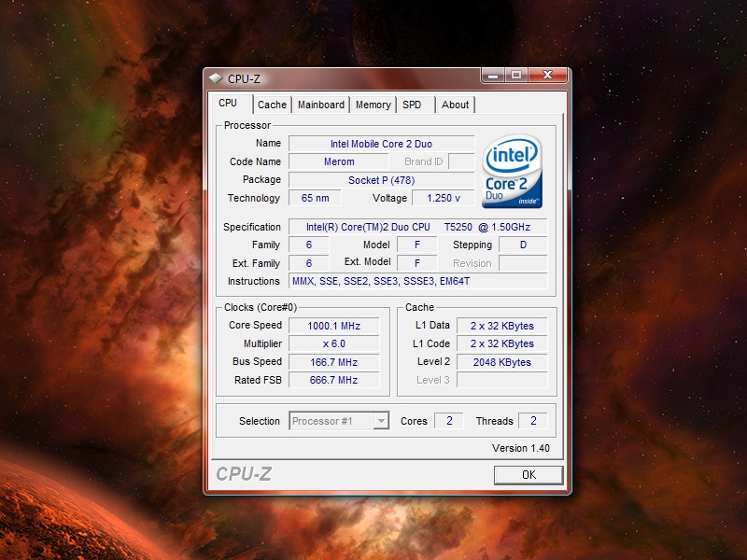Click the Family value field
The image size is (747, 560).
(x=309, y=245)
